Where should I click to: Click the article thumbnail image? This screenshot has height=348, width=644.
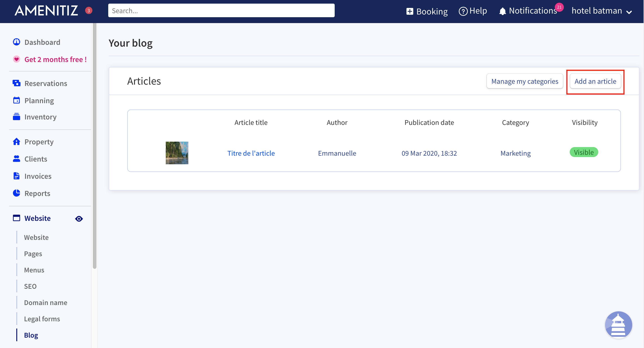coord(177,153)
